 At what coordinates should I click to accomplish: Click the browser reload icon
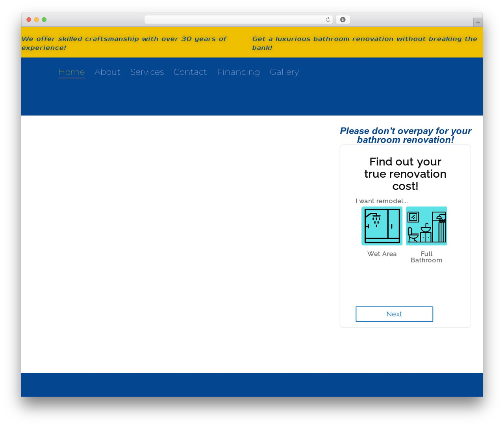[x=328, y=20]
